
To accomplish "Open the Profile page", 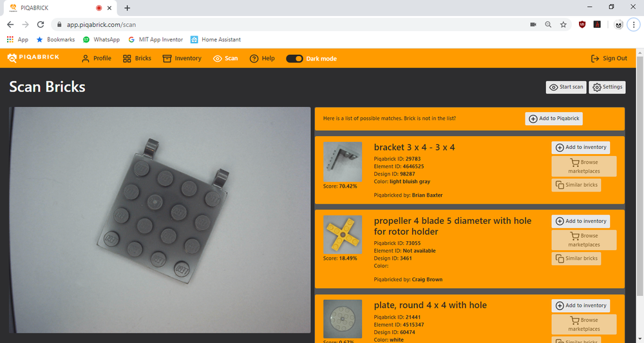I will (97, 59).
